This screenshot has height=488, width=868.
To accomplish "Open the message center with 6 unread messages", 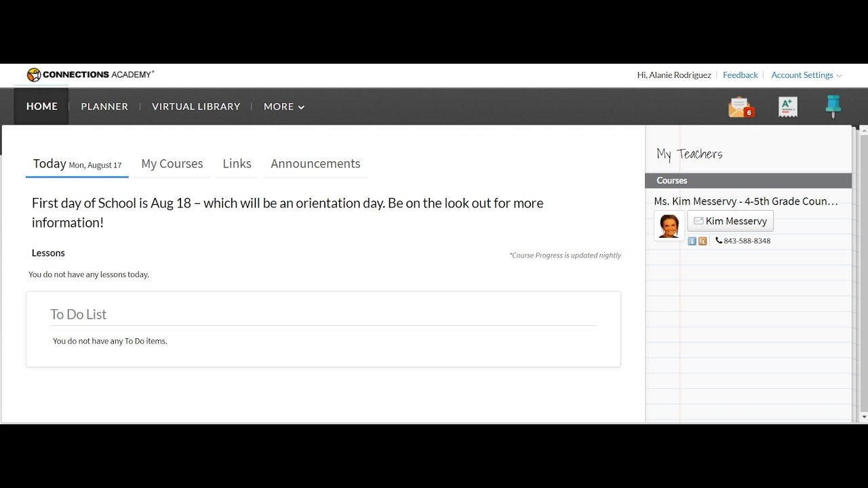I will pyautogui.click(x=740, y=106).
